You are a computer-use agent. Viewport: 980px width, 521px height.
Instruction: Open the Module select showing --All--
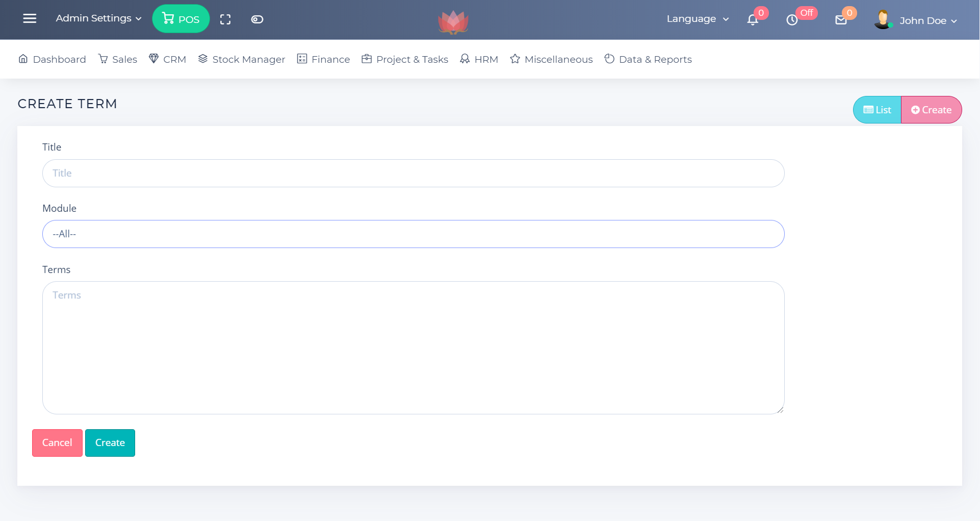click(x=413, y=234)
